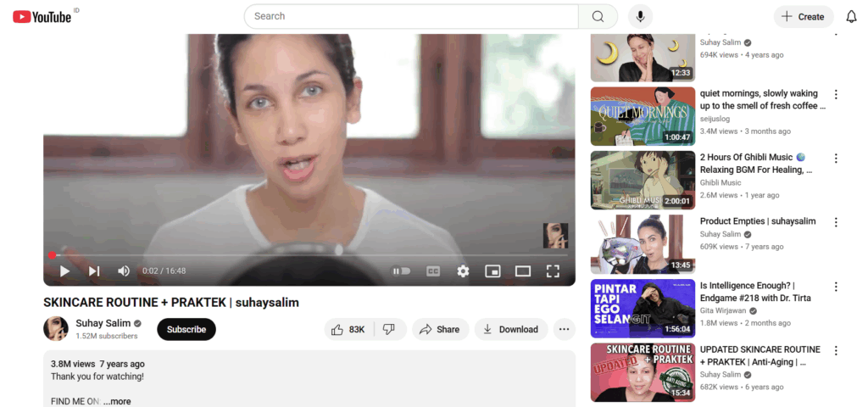Enter full screen mode
The height and width of the screenshot is (407, 868).
tap(553, 270)
